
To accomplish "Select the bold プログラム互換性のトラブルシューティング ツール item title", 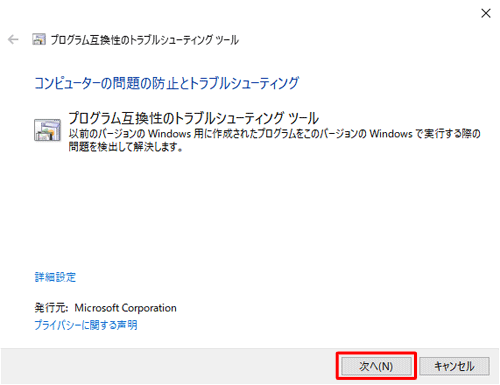I will pyautogui.click(x=193, y=118).
